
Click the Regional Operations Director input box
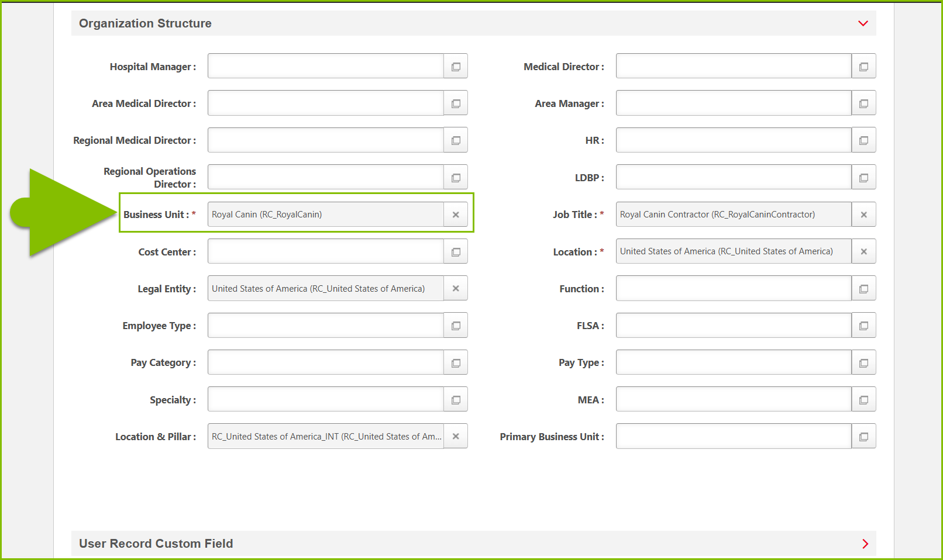[x=325, y=177]
